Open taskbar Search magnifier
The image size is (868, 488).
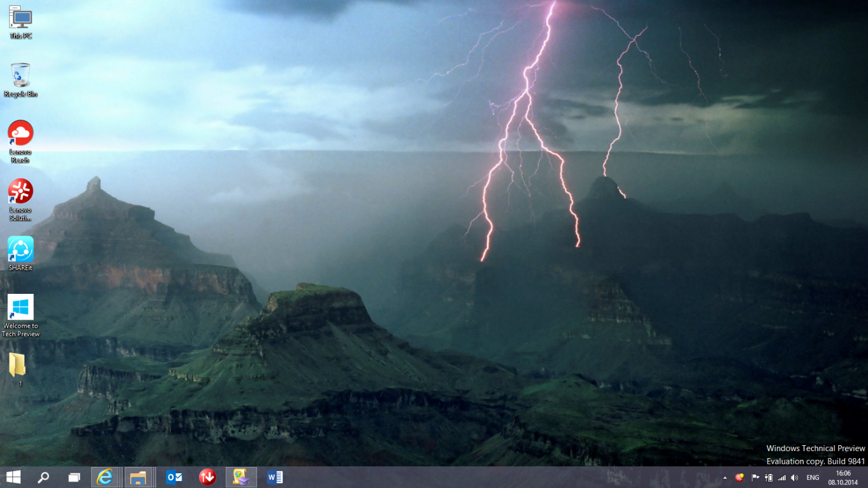click(43, 477)
